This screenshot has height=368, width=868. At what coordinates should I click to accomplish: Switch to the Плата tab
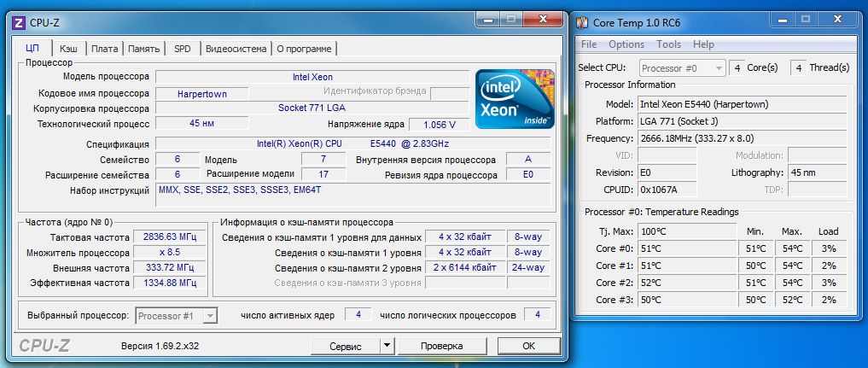105,49
